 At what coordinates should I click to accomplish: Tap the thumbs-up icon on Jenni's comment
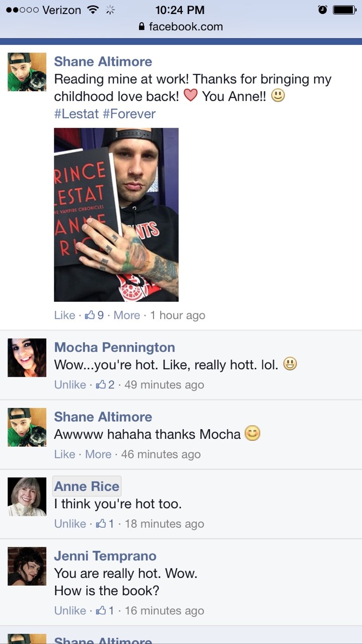point(101,610)
